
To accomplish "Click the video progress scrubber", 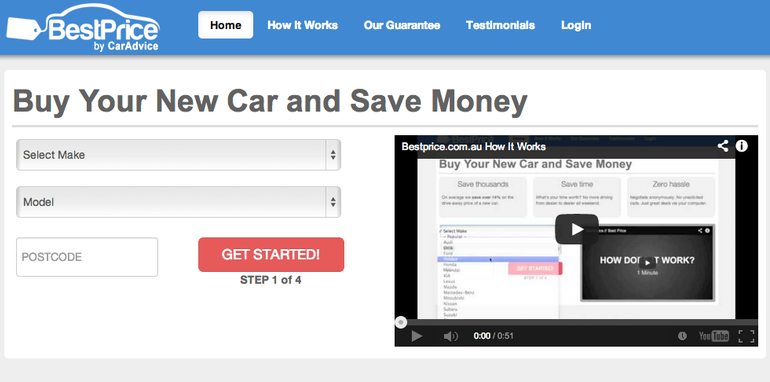I will [401, 322].
